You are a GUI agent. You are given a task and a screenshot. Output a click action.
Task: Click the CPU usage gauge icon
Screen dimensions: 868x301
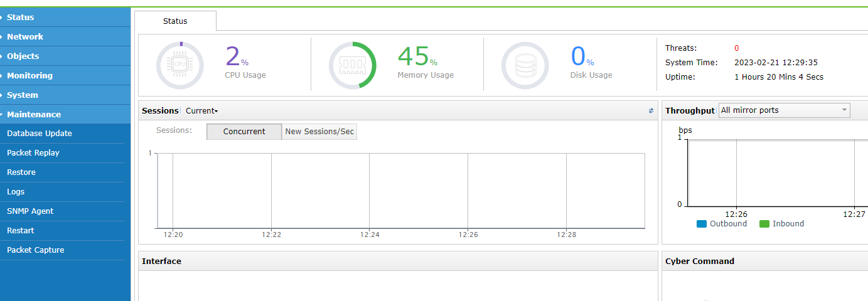(179, 65)
